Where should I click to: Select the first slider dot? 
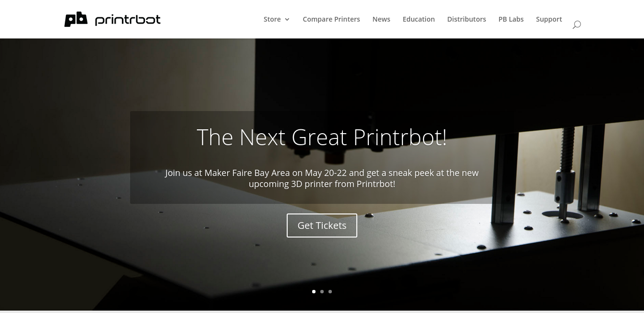tap(314, 291)
